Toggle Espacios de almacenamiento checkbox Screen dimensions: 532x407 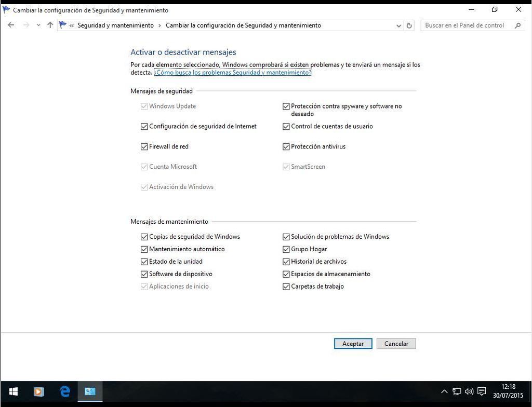(x=286, y=274)
